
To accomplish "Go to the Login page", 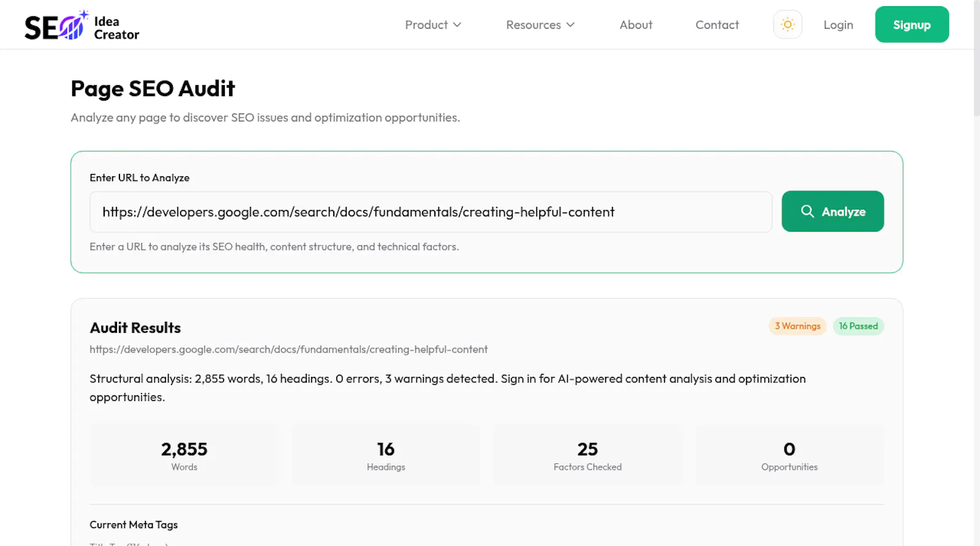I will click(x=838, y=25).
